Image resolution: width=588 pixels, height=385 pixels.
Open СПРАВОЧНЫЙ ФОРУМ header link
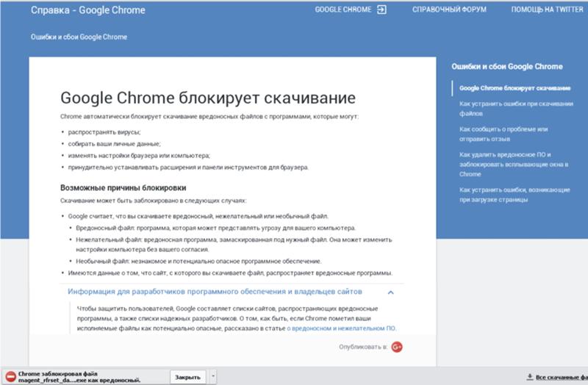449,10
